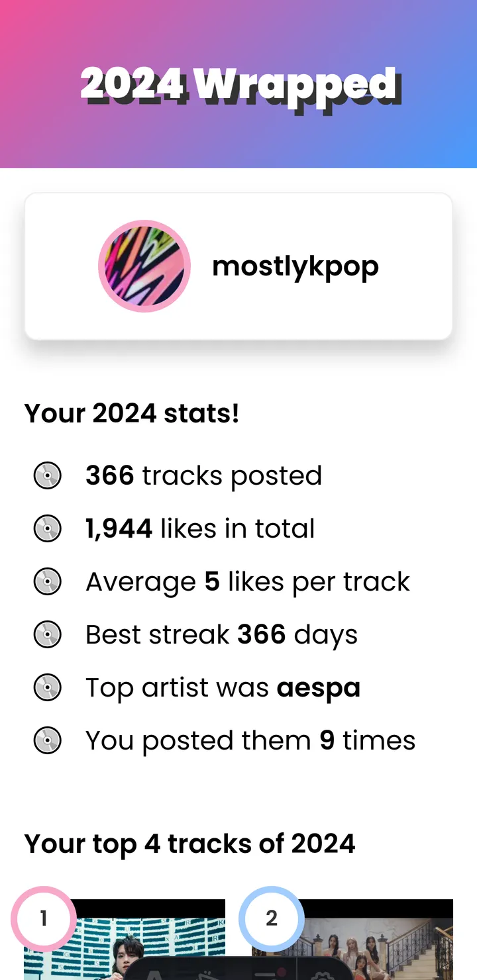Click the disc icon beside tracks posted
The width and height of the screenshot is (477, 980).
click(x=47, y=475)
